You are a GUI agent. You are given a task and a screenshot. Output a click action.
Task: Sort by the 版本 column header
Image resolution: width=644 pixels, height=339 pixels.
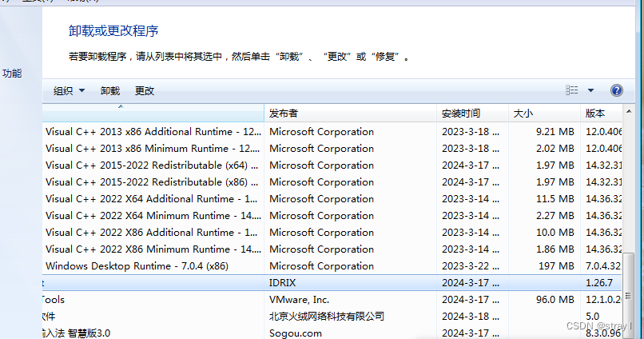[x=602, y=113]
